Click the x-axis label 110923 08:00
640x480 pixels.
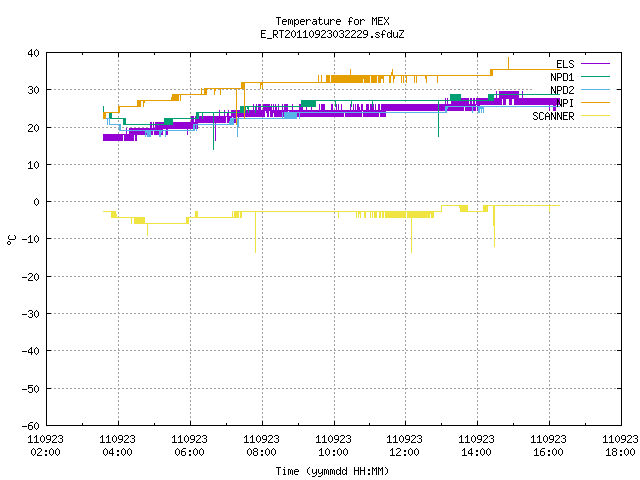261,446
